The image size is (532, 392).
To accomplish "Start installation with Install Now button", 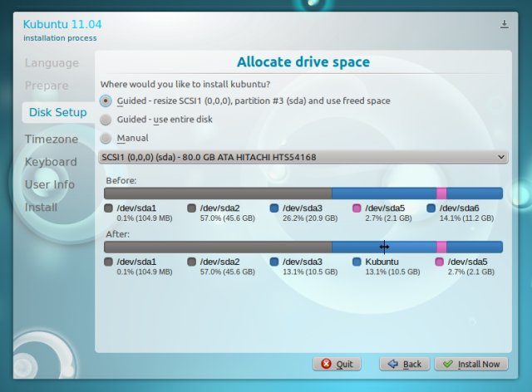I will pos(471,364).
